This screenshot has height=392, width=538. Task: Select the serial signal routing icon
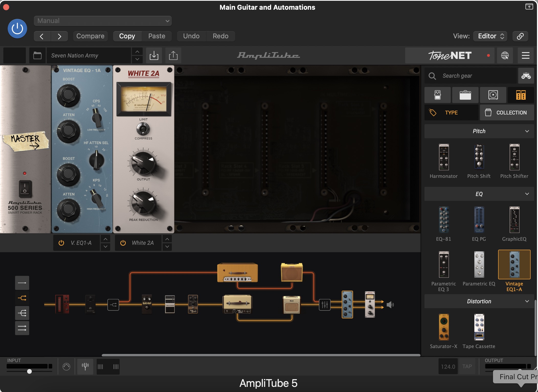coord(22,283)
